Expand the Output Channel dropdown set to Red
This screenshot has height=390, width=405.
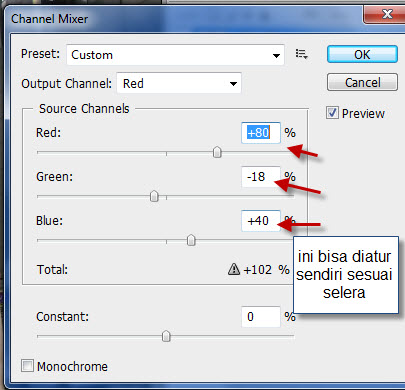[x=179, y=83]
